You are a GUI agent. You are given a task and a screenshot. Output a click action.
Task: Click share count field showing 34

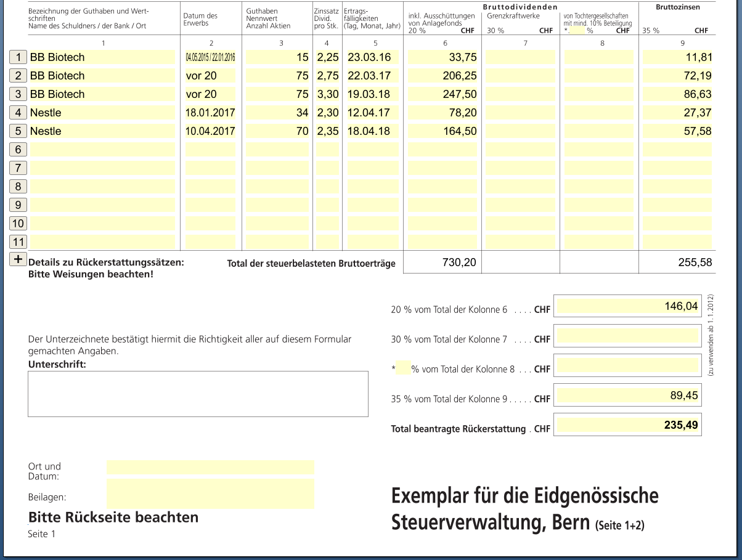tap(278, 113)
